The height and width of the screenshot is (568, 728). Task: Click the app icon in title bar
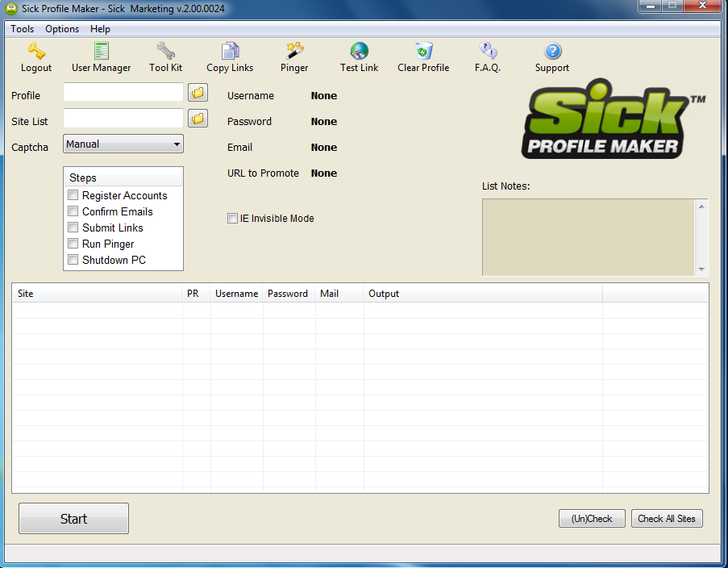[11, 8]
